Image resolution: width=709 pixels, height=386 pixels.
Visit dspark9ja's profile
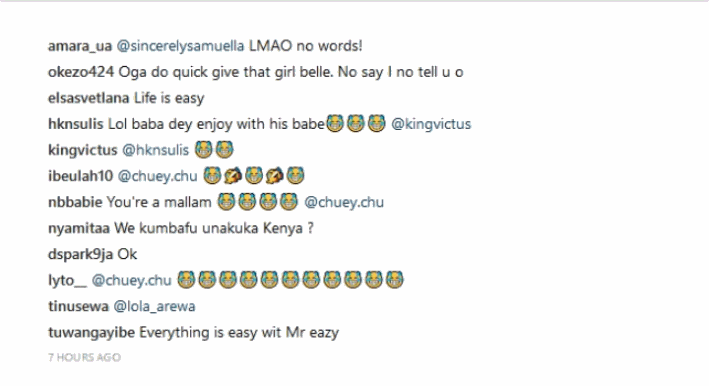pyautogui.click(x=80, y=254)
